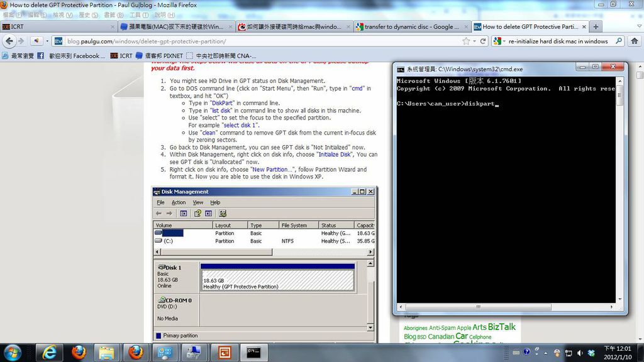
Task: Click the "select disk 1" link
Action: coord(240,125)
